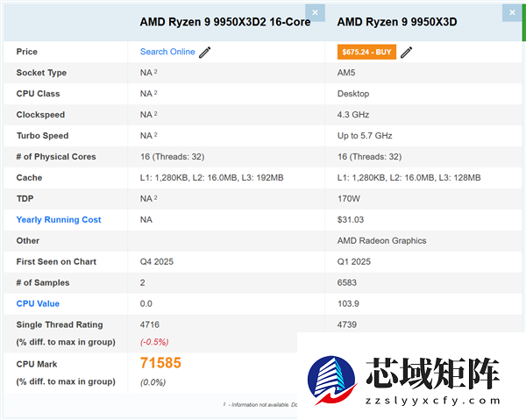Edit price for Ryzen 9 9950X3D2 pencil icon
526x420 pixels.
click(x=204, y=52)
